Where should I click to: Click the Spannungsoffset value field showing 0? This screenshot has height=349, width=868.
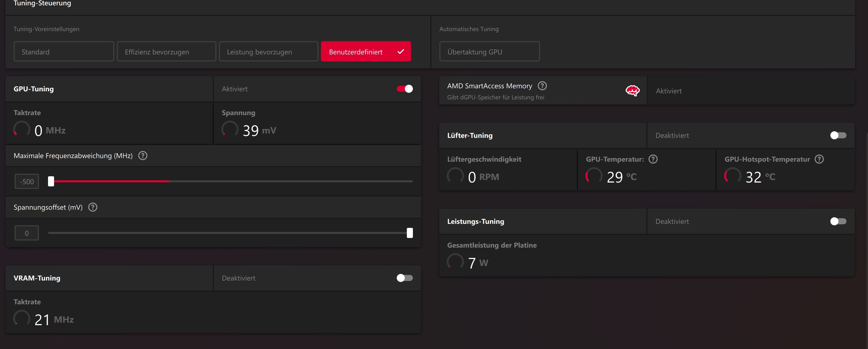tap(27, 233)
